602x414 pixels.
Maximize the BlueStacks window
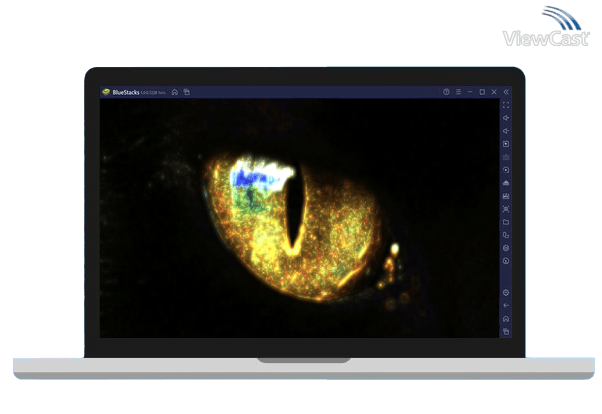482,92
